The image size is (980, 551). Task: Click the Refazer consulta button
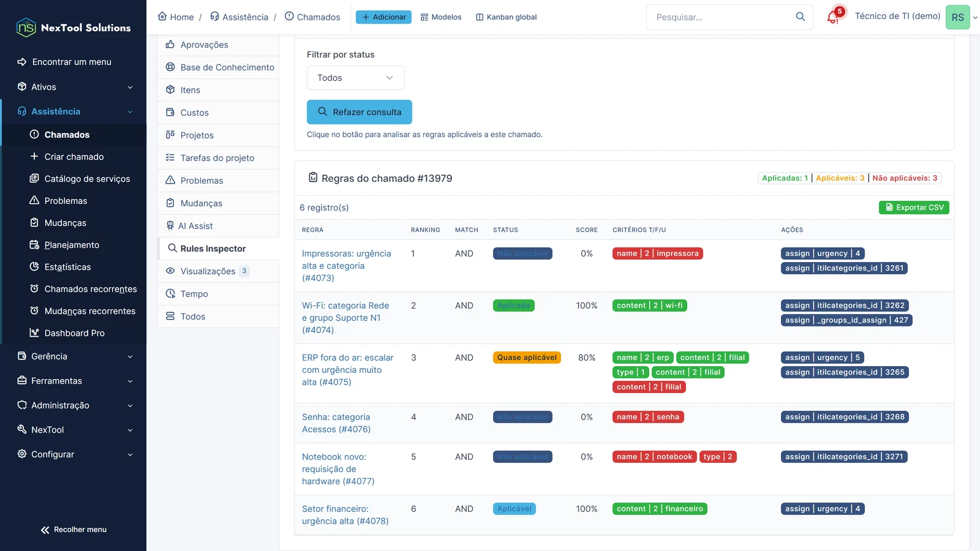(359, 112)
